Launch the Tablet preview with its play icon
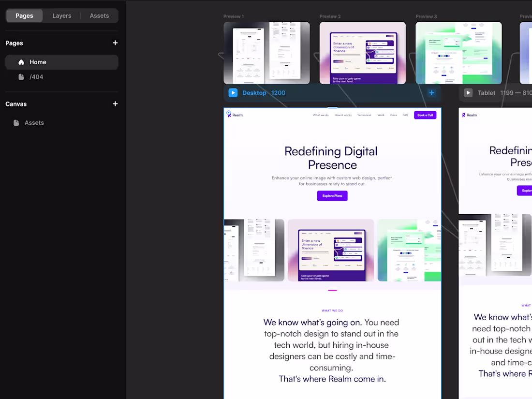The image size is (532, 399). pos(468,93)
